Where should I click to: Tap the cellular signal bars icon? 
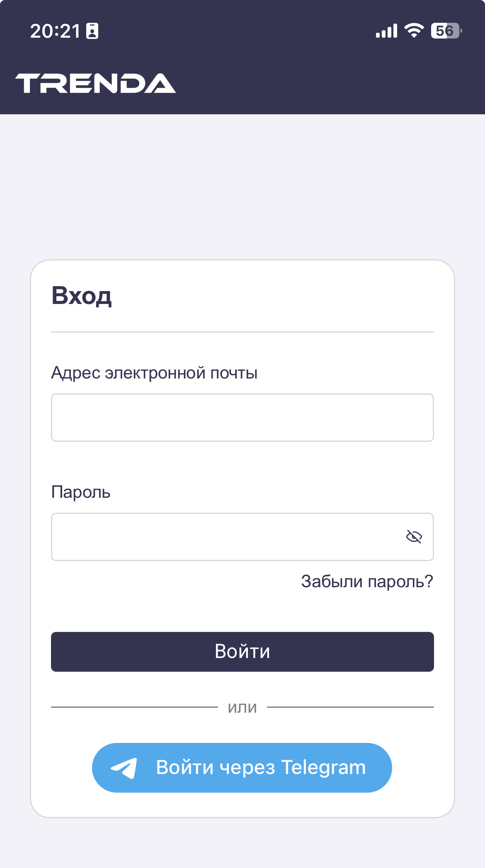tap(386, 31)
